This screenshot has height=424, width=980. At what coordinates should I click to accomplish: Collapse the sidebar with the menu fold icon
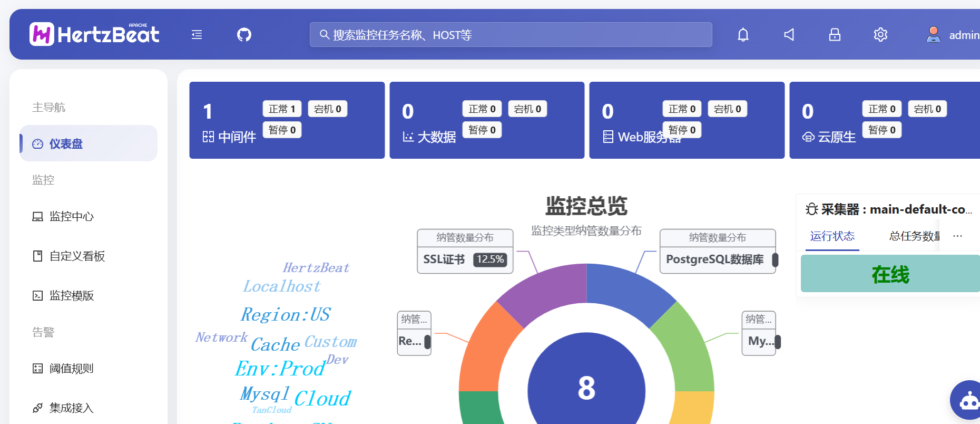(x=197, y=35)
